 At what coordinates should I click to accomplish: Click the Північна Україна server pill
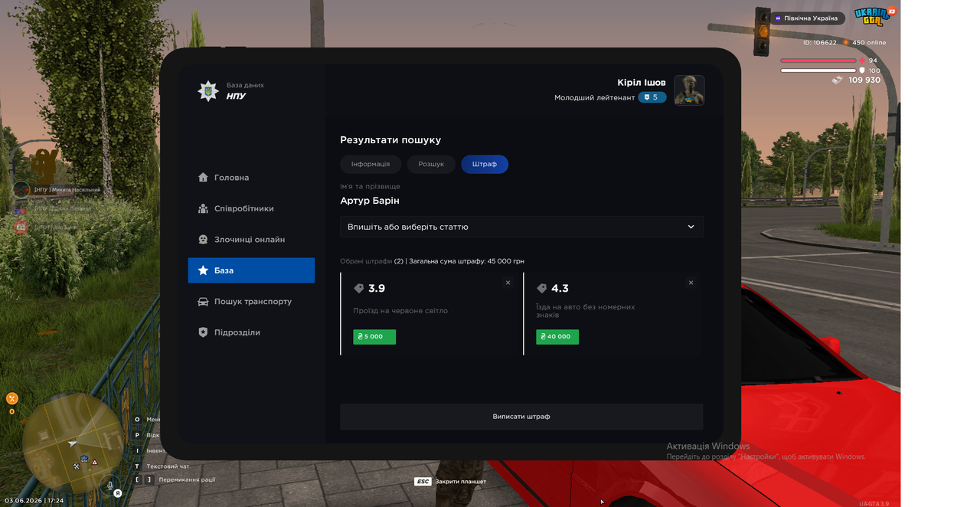coord(808,18)
